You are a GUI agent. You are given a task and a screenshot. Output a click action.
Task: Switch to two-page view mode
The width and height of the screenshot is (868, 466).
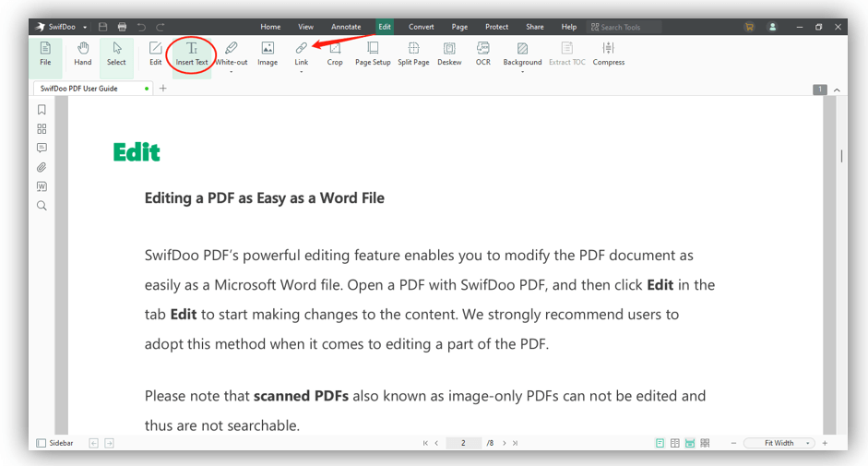[675, 443]
